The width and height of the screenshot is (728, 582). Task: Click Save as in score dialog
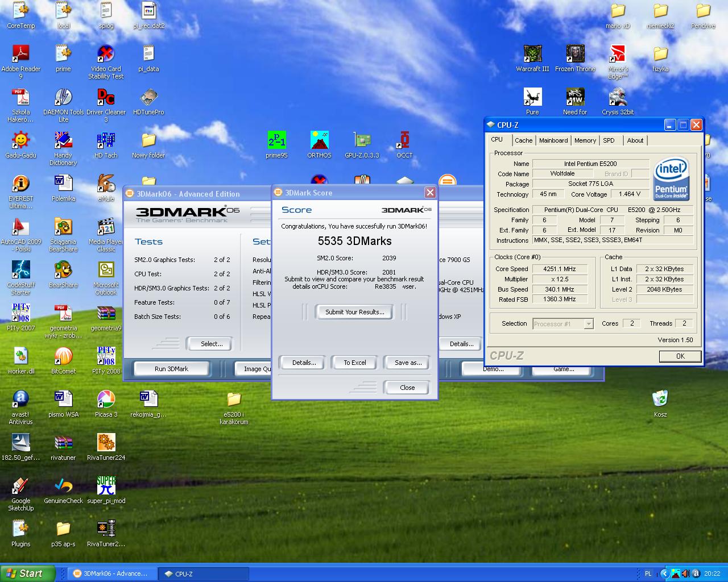pyautogui.click(x=408, y=363)
